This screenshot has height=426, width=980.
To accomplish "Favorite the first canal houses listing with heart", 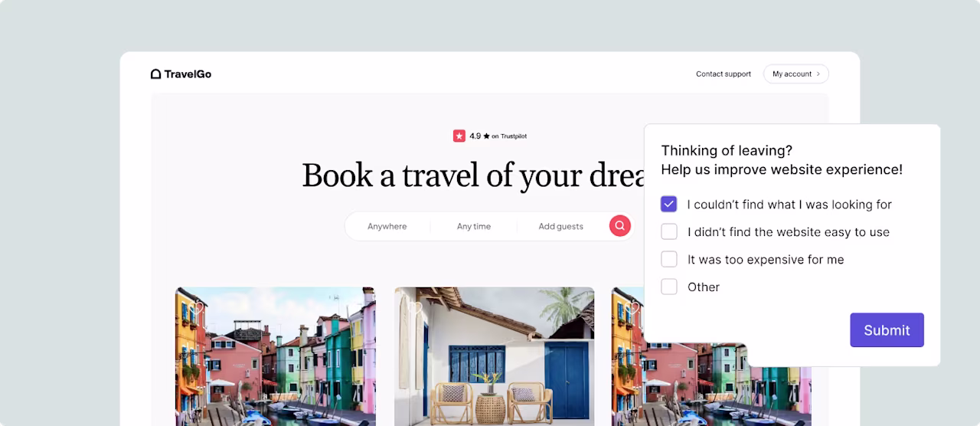I will pos(198,308).
